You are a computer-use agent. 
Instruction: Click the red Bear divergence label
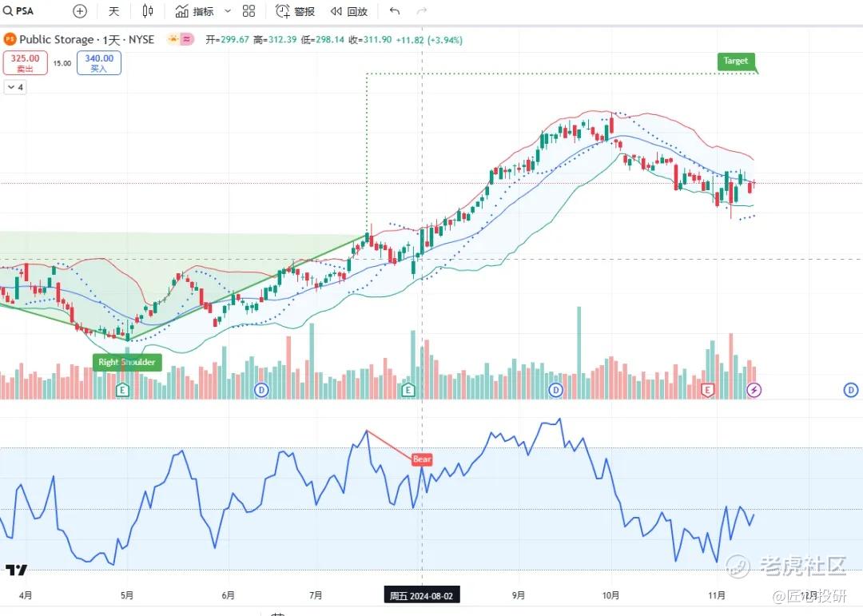(422, 459)
